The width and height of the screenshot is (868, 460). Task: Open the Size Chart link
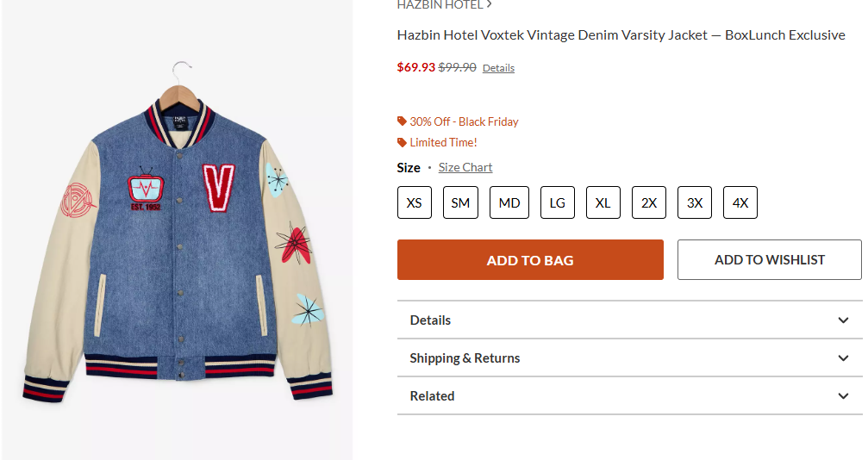pyautogui.click(x=465, y=167)
